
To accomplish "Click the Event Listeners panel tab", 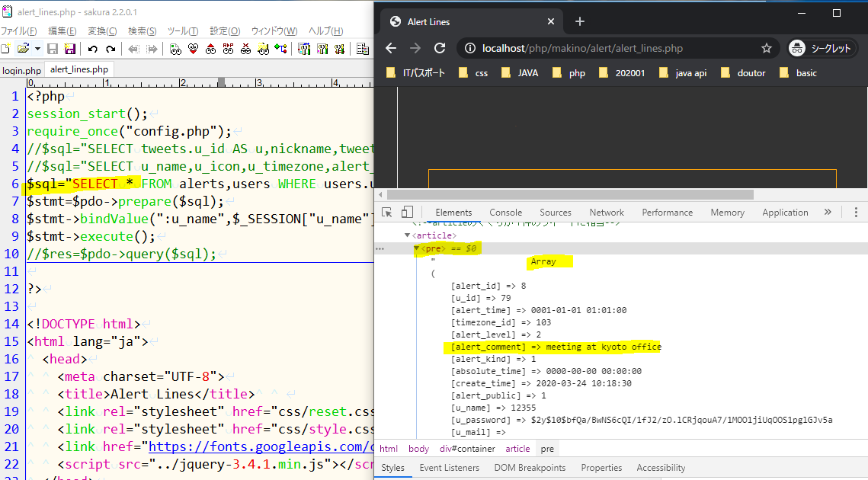I will (x=449, y=468).
